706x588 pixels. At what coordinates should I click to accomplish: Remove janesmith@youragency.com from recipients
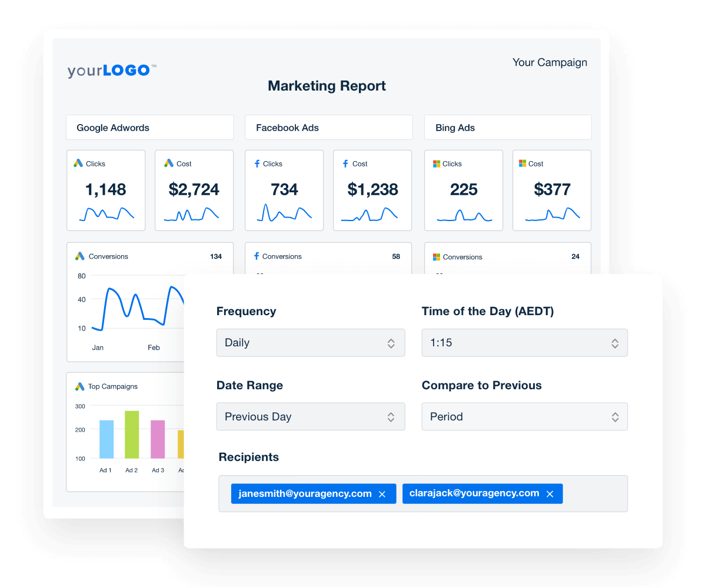click(382, 493)
